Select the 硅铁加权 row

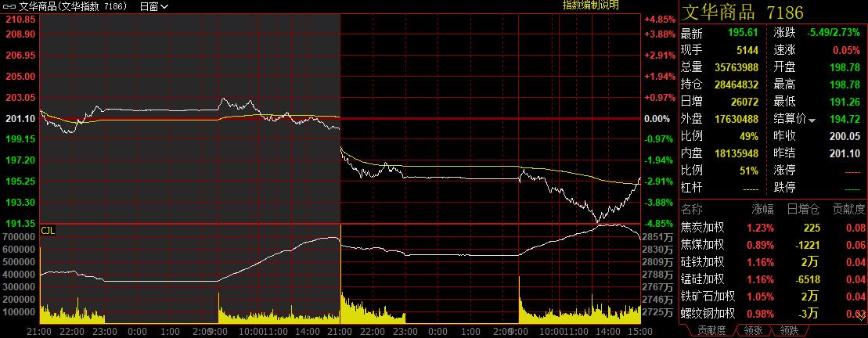[773, 261]
